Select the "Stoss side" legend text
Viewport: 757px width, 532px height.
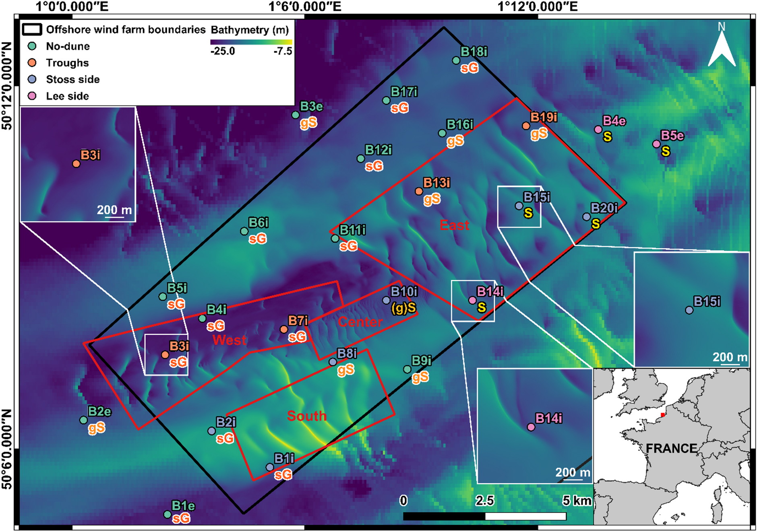coord(73,79)
